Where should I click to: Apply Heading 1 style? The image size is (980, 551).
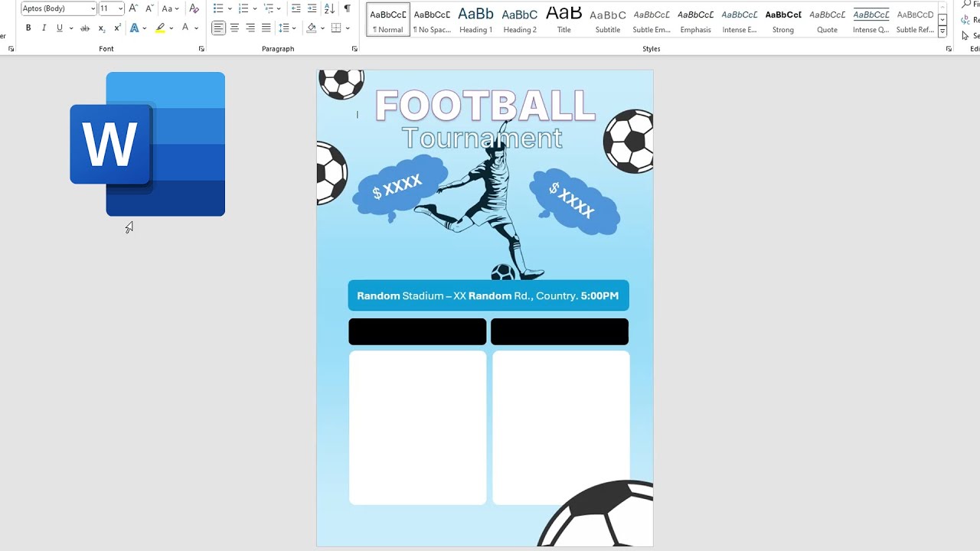tap(475, 19)
